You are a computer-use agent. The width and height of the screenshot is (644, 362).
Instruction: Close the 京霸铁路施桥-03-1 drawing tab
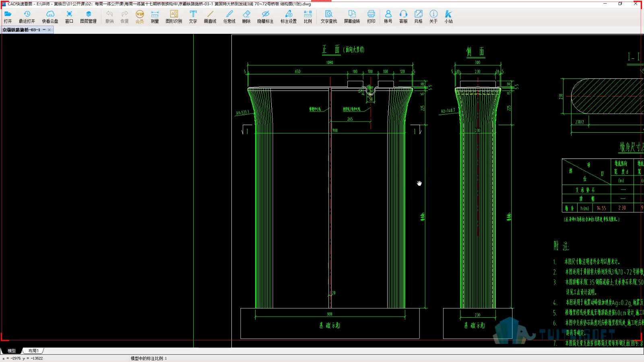[x=50, y=30]
